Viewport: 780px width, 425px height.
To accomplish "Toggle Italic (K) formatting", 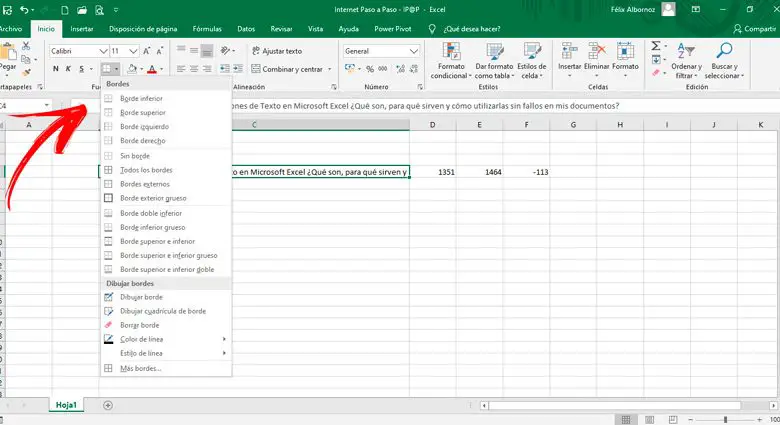I will tap(68, 69).
